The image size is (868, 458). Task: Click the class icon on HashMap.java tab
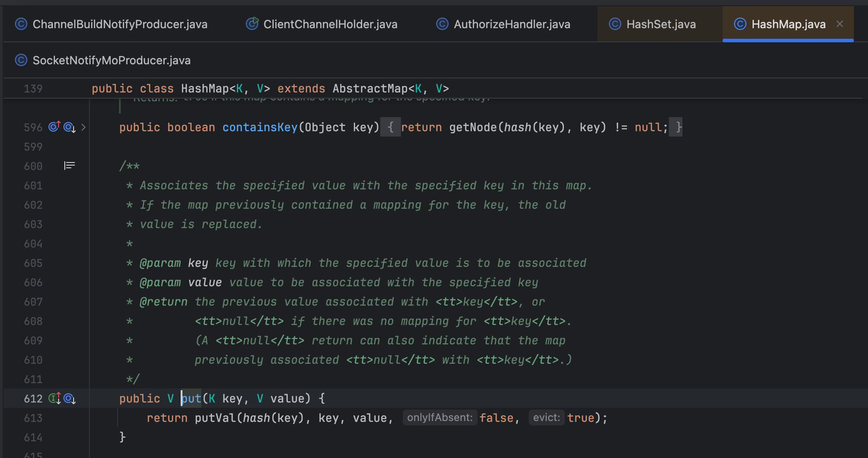pyautogui.click(x=740, y=24)
